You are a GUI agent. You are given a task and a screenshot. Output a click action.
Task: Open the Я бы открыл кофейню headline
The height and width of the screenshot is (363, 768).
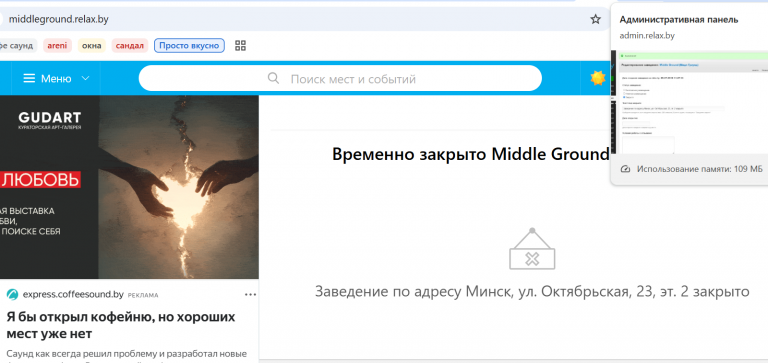click(121, 325)
